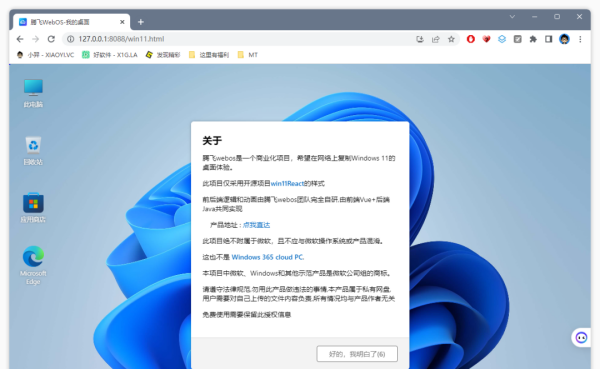Open the tab search chevron
Viewport: 600px width, 369px height.
[x=512, y=17]
